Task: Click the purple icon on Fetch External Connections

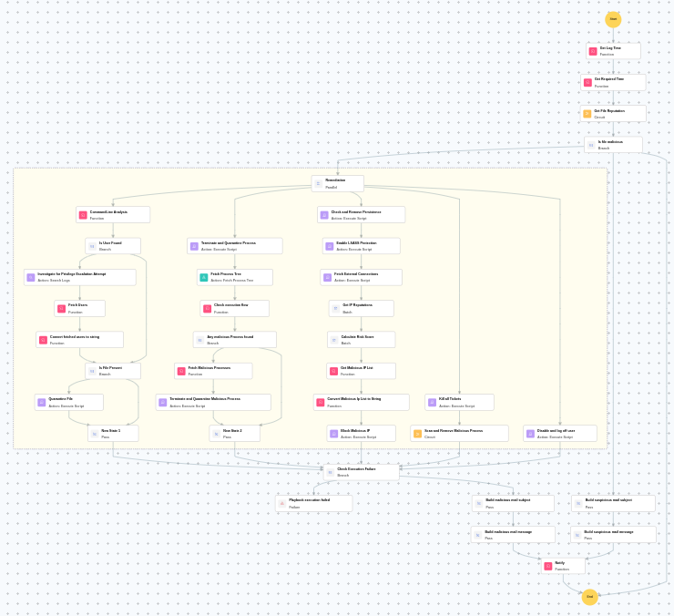Action: (327, 277)
